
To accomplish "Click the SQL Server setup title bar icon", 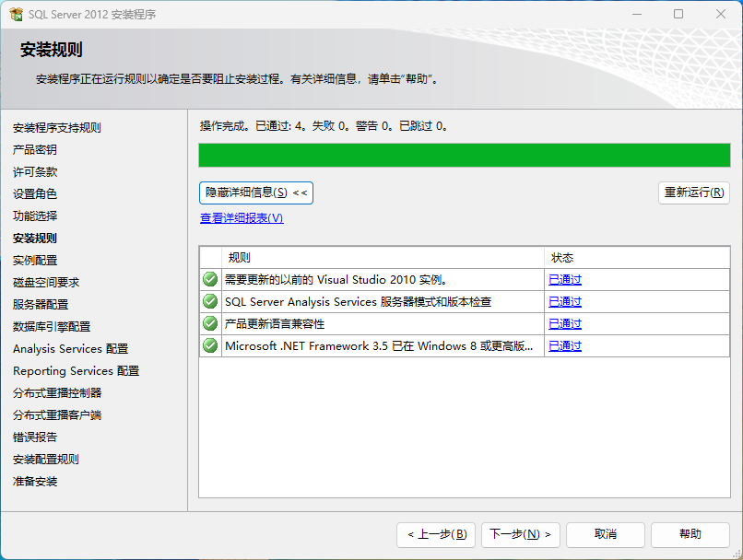I will click(16, 14).
